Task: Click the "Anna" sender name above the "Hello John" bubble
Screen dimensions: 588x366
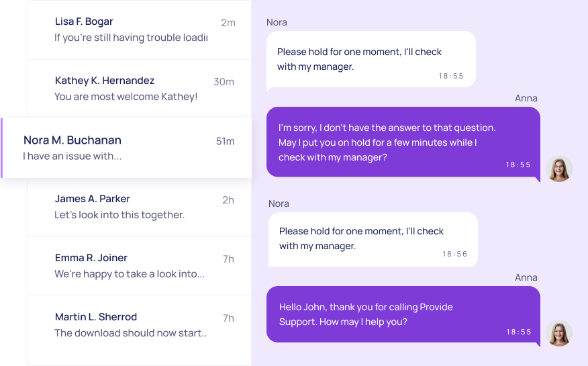Action: pyautogui.click(x=526, y=277)
